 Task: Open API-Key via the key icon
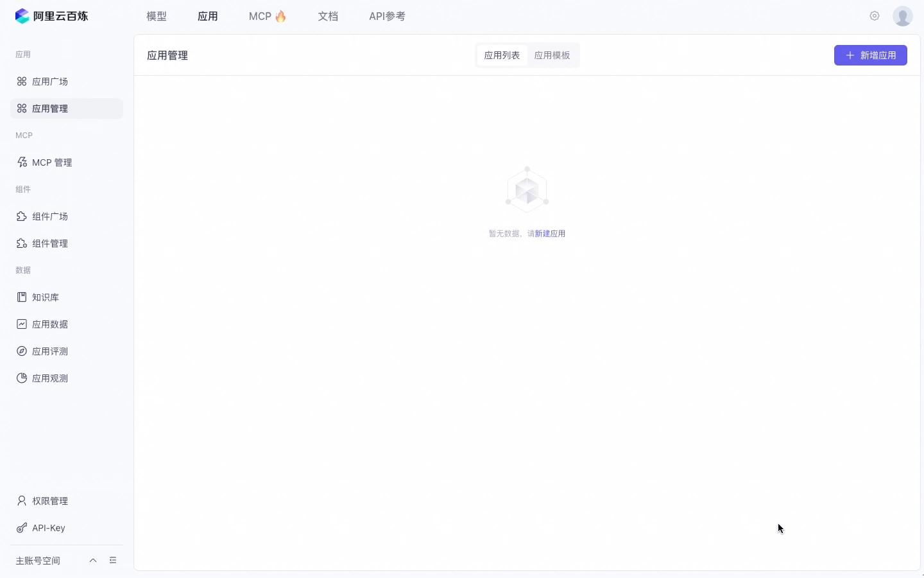coord(22,528)
